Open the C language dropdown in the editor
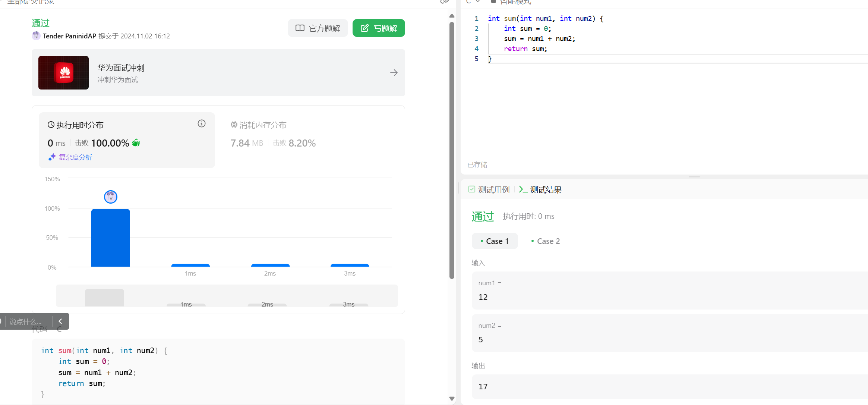868x405 pixels. pyautogui.click(x=473, y=2)
